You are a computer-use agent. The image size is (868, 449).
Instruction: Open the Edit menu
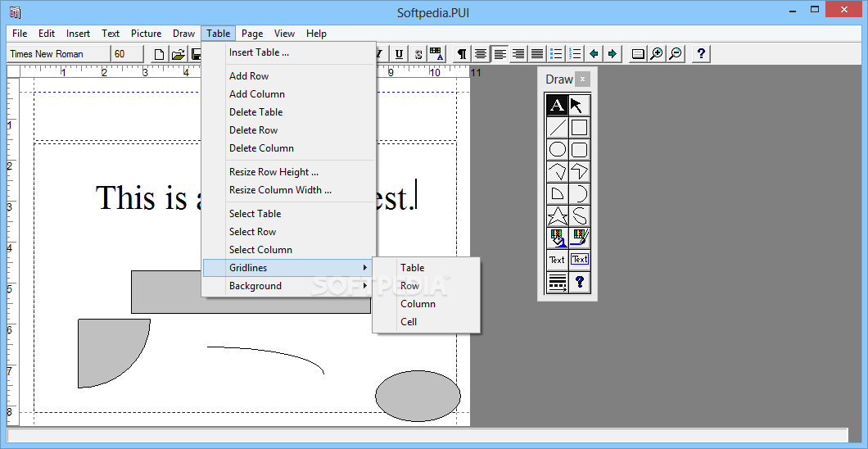point(47,34)
